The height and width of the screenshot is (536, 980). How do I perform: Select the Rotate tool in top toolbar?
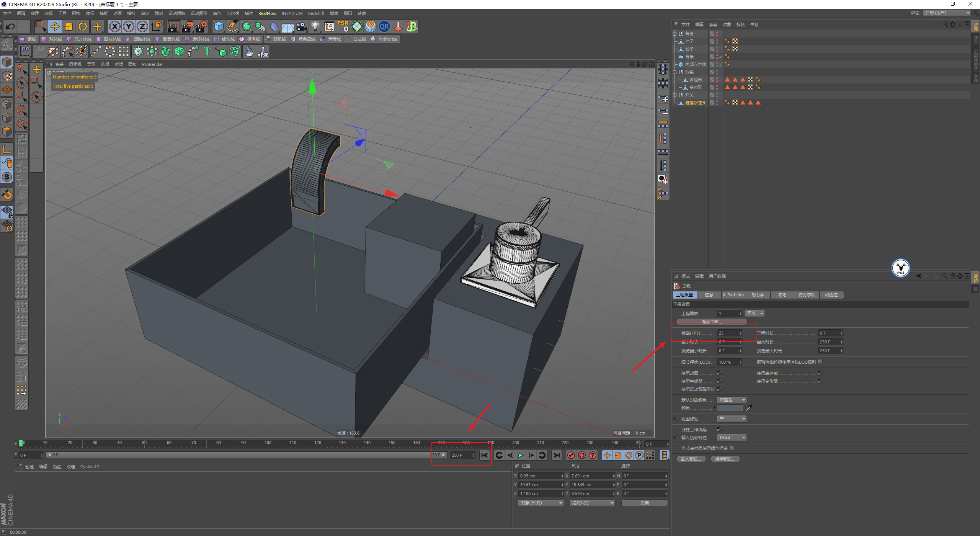pyautogui.click(x=83, y=26)
